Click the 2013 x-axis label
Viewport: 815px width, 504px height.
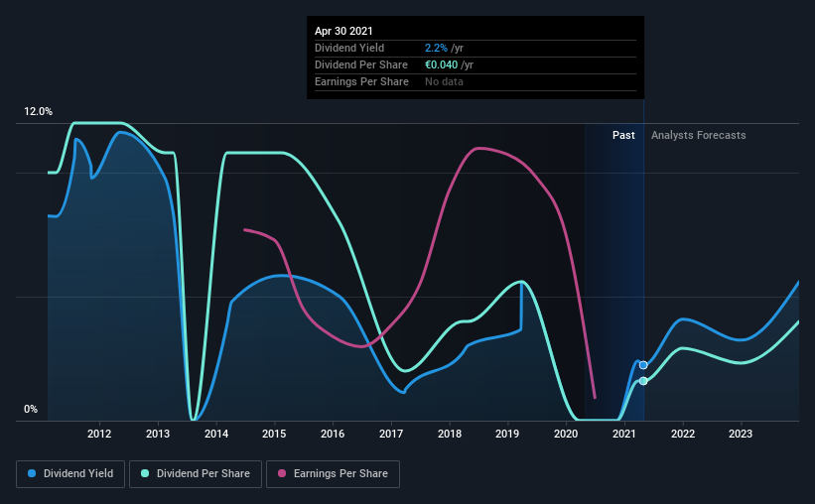(x=158, y=434)
